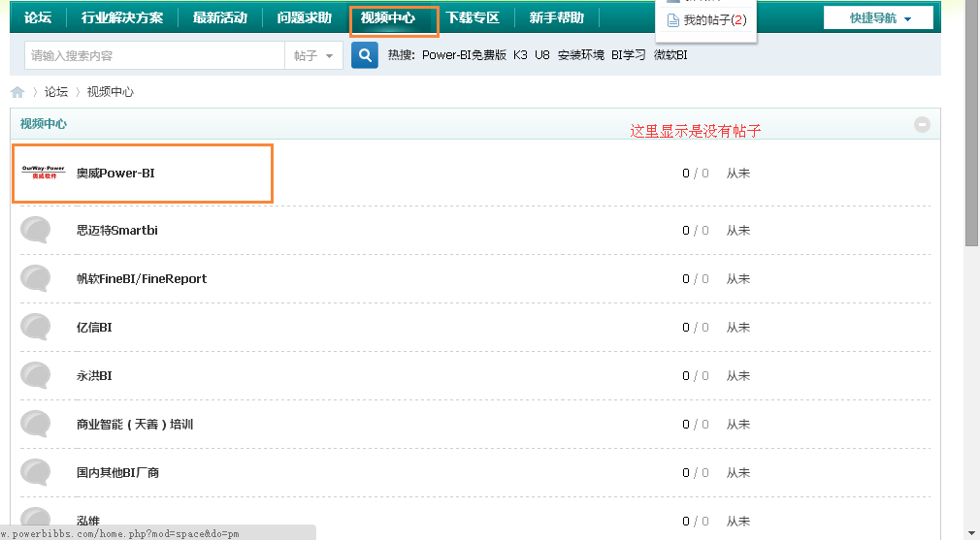Open the 新手帮助 navigation tab
Screen dimensions: 980x540
coord(556,17)
